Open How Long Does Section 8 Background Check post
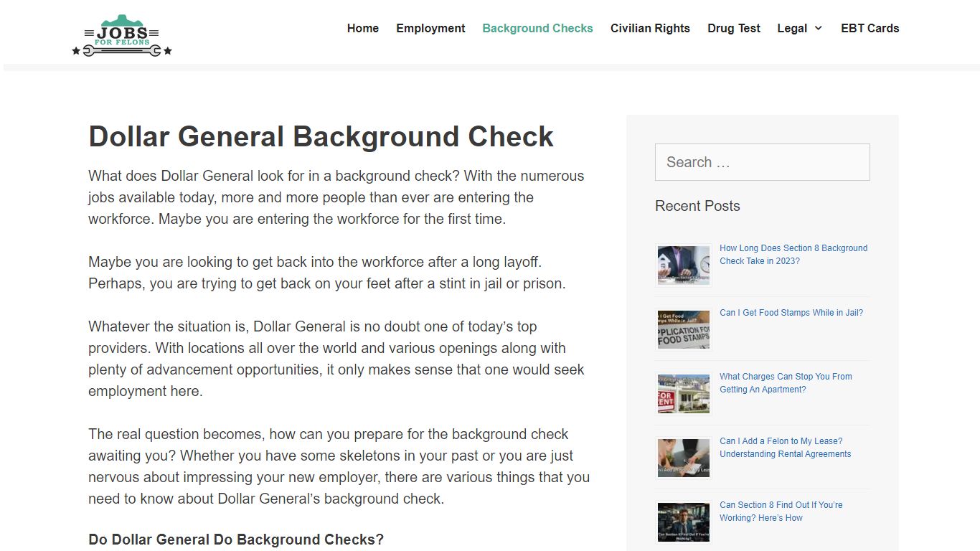Image resolution: width=980 pixels, height=551 pixels. coord(793,255)
